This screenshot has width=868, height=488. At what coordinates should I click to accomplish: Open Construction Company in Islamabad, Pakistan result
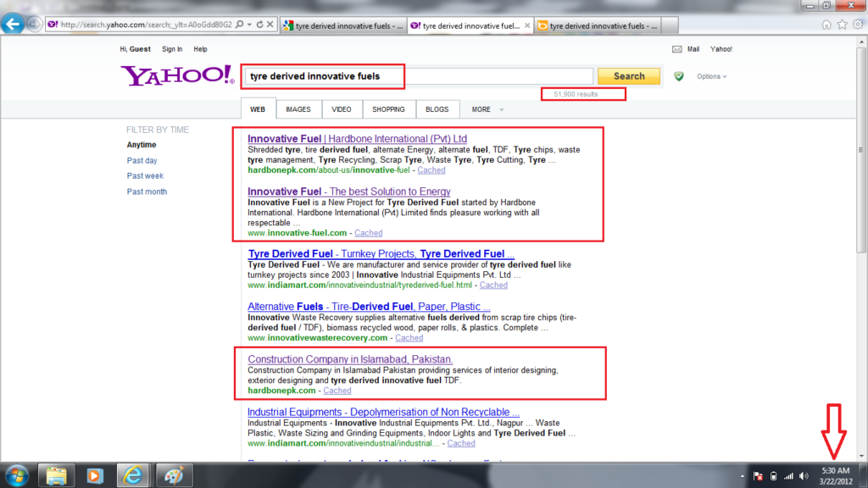coord(350,359)
